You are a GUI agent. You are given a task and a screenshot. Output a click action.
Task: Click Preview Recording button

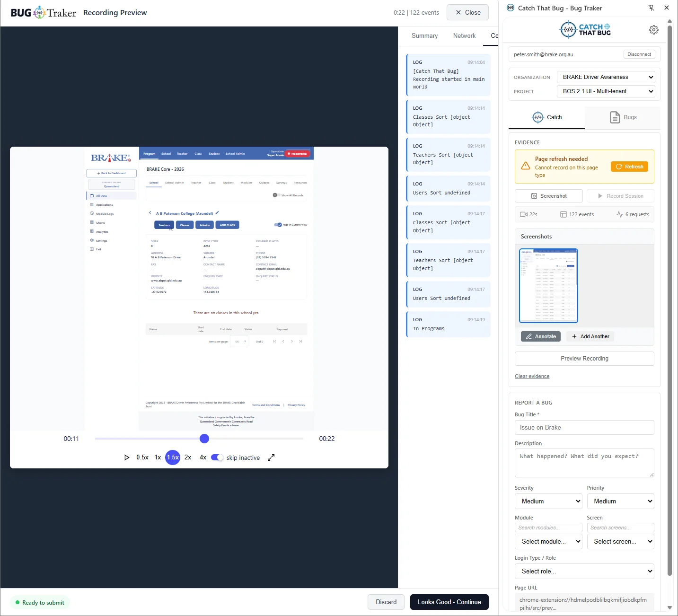(584, 359)
